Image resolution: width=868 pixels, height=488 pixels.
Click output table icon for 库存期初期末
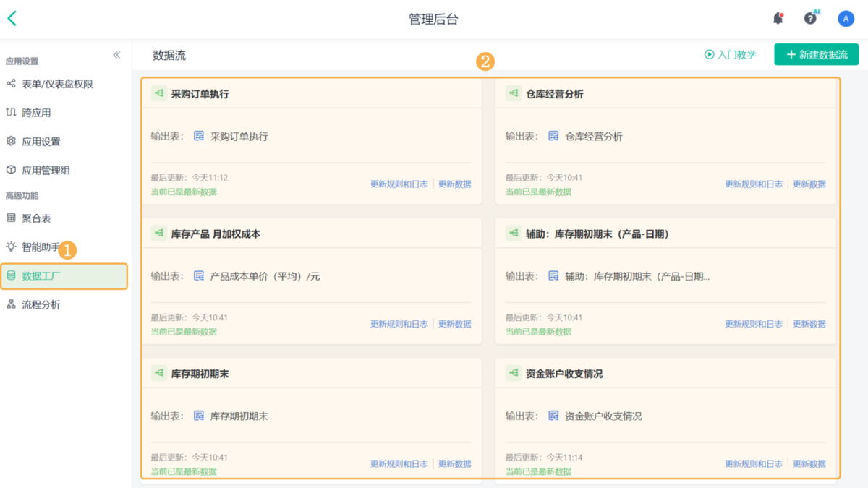click(x=199, y=416)
